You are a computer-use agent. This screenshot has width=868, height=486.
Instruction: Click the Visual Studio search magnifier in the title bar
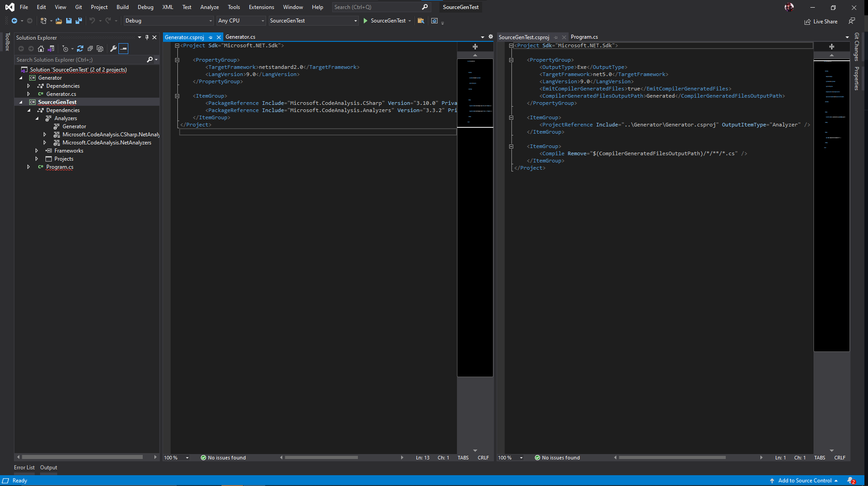click(425, 7)
